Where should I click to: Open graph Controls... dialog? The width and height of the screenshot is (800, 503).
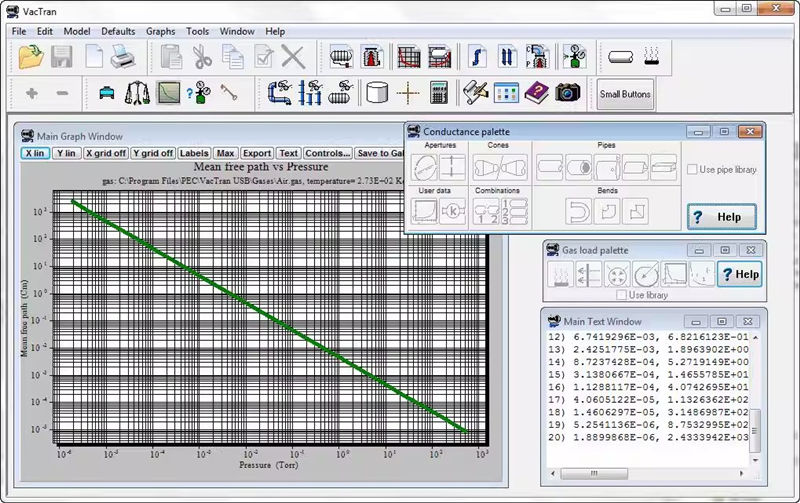pos(328,153)
